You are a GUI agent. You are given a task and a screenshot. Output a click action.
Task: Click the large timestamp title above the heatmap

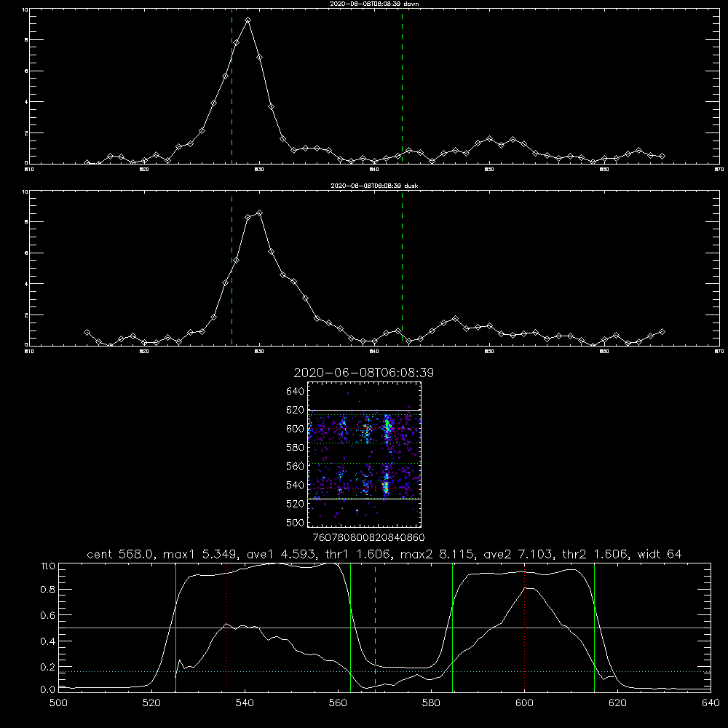[x=364, y=373]
